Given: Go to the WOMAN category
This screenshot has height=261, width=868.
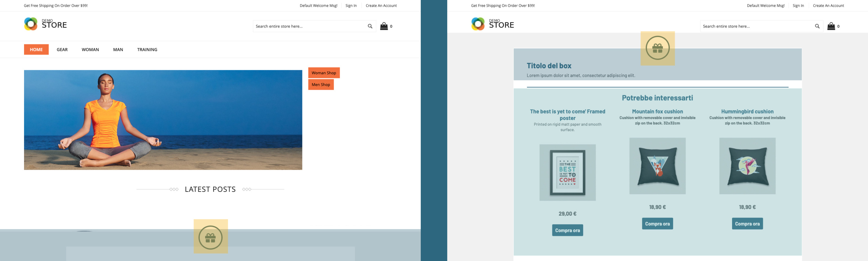Looking at the screenshot, I should point(90,49).
